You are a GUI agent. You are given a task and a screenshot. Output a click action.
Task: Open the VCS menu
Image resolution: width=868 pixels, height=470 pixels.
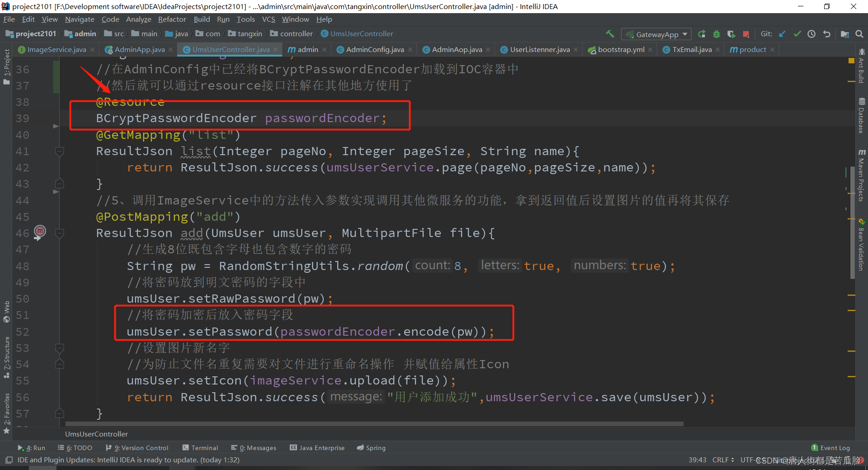click(269, 19)
